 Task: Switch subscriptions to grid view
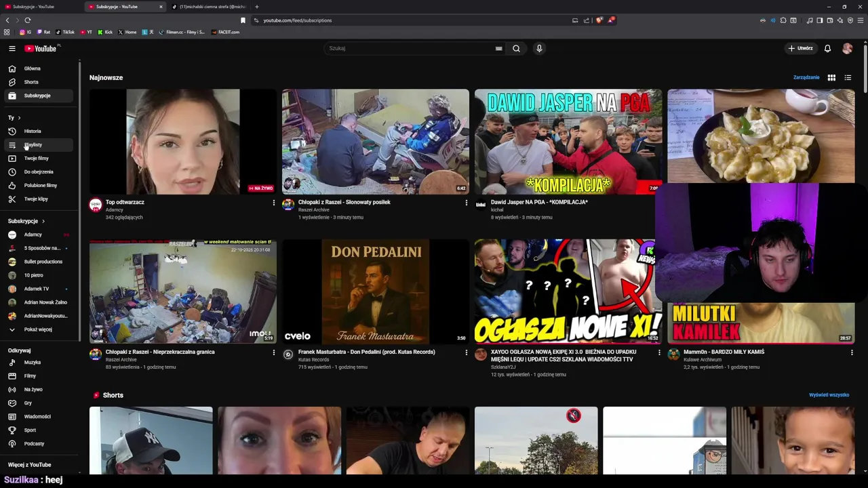click(x=831, y=78)
